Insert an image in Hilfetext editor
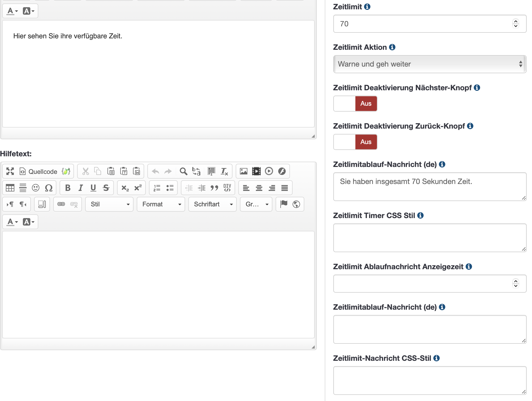 tap(243, 171)
